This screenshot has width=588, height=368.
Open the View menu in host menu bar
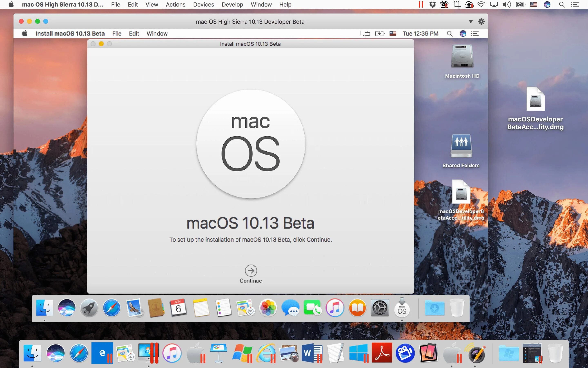click(152, 4)
